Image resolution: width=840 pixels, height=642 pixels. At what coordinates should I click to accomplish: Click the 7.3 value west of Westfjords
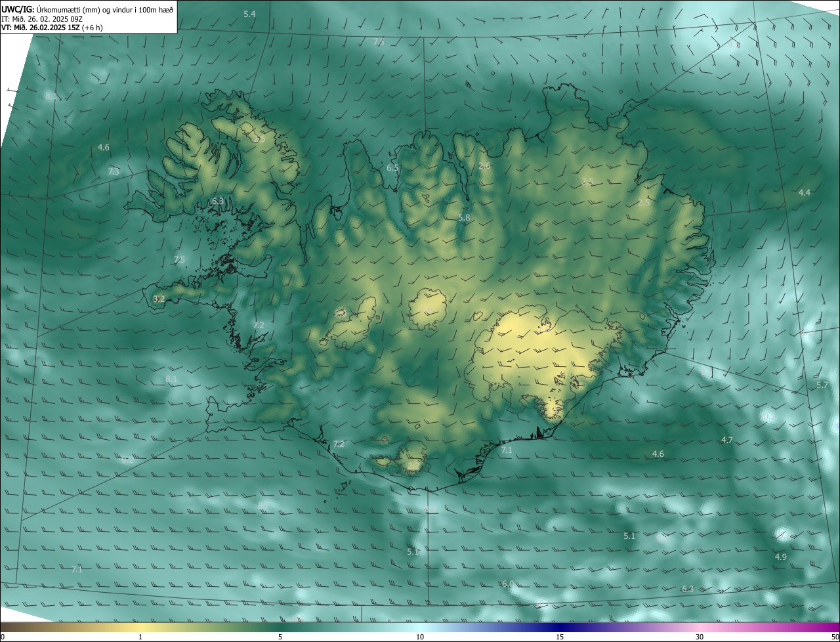[114, 171]
